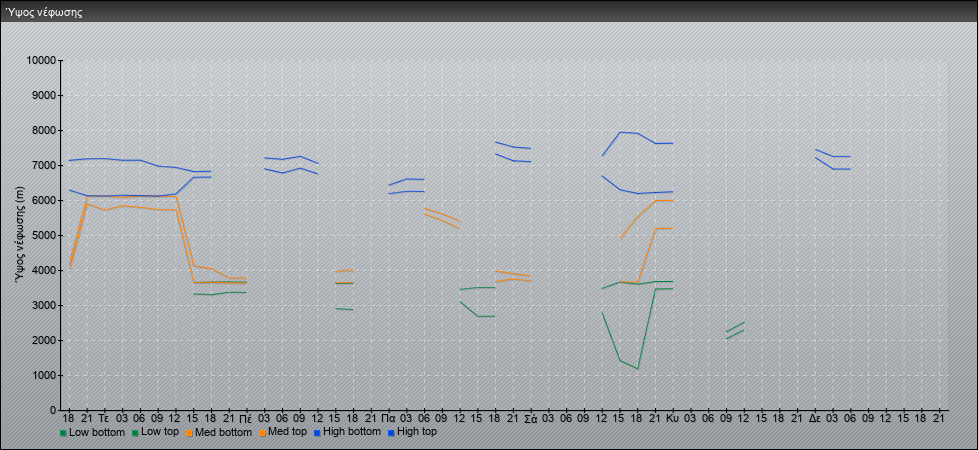This screenshot has width=978, height=450.
Task: Click the 0 value on the y-axis
Action: (x=54, y=410)
